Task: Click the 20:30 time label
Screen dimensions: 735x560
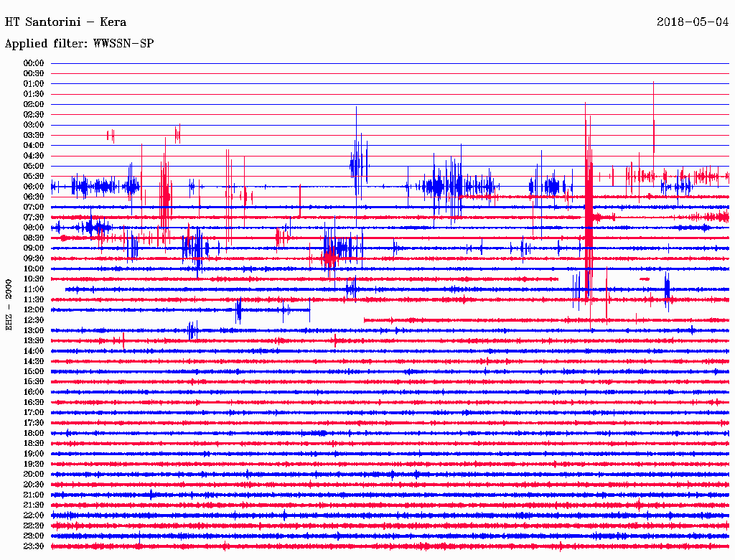Action: click(34, 485)
